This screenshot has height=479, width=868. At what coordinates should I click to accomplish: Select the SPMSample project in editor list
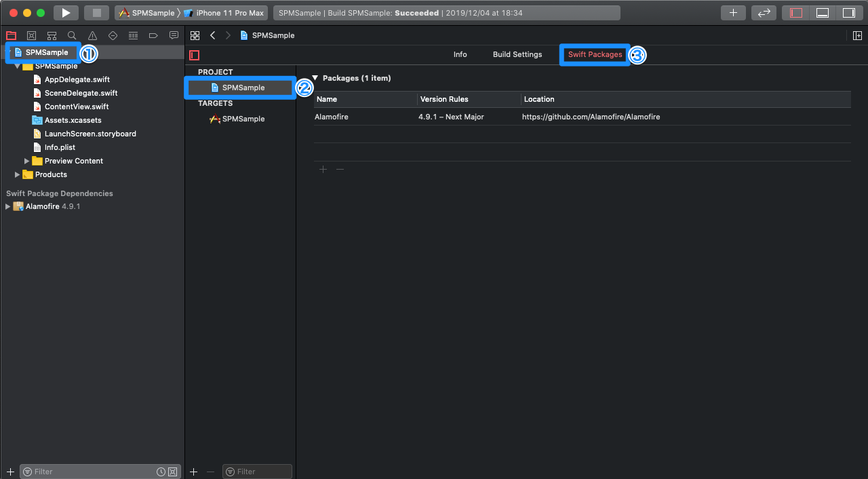click(x=241, y=88)
